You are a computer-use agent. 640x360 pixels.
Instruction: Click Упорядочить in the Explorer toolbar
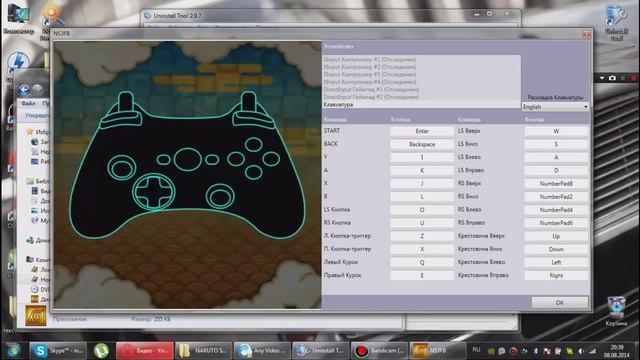tap(37, 116)
